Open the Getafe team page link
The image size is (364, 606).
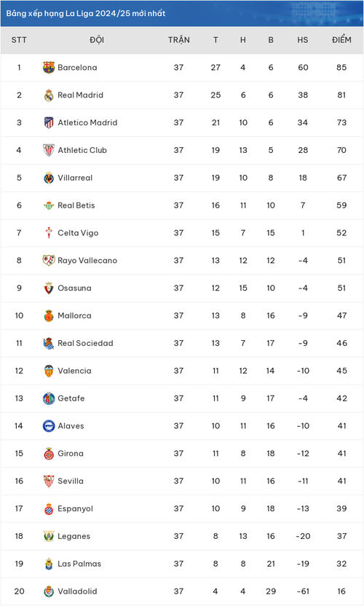tap(71, 398)
